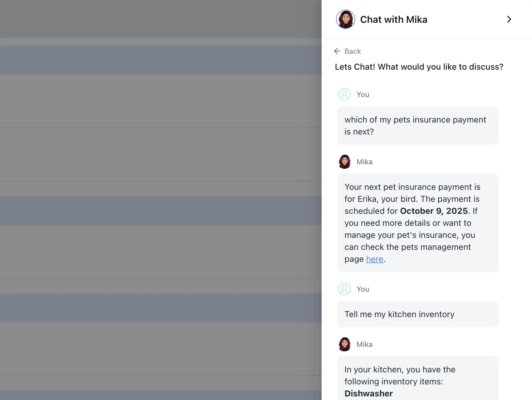Click the Back arrow icon
The width and height of the screenshot is (532, 400).
pyautogui.click(x=337, y=51)
